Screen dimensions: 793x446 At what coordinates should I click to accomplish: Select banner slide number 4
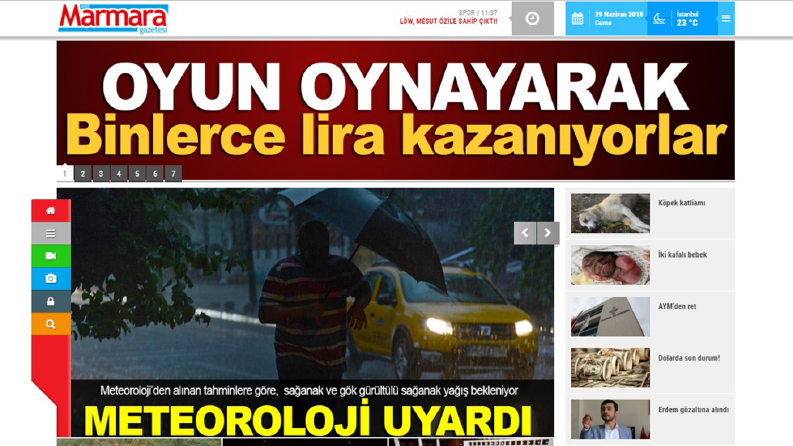[119, 173]
